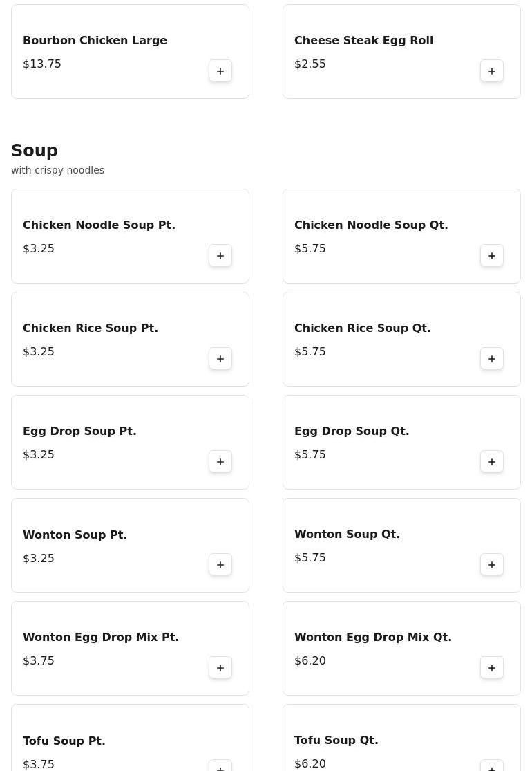Add Chicken Noodle Soup Qt. to order
Viewport: 532px width, 771px height.
492,256
